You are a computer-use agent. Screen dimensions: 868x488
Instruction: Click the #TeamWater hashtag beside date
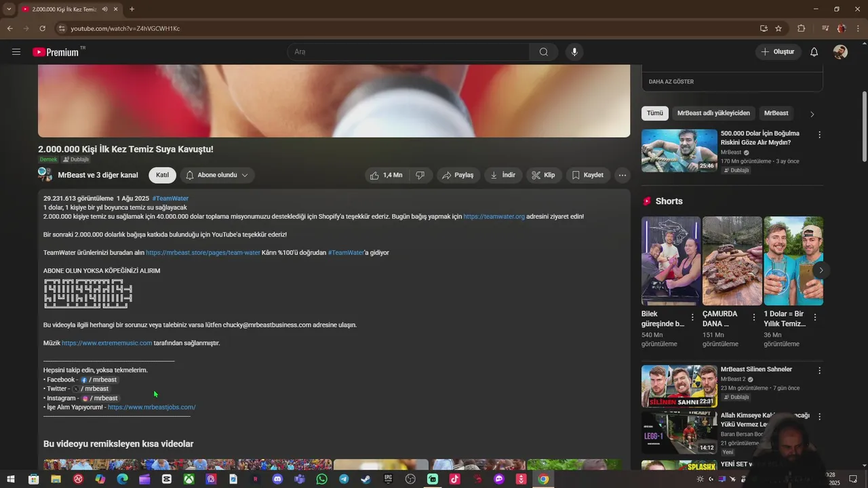pos(170,199)
